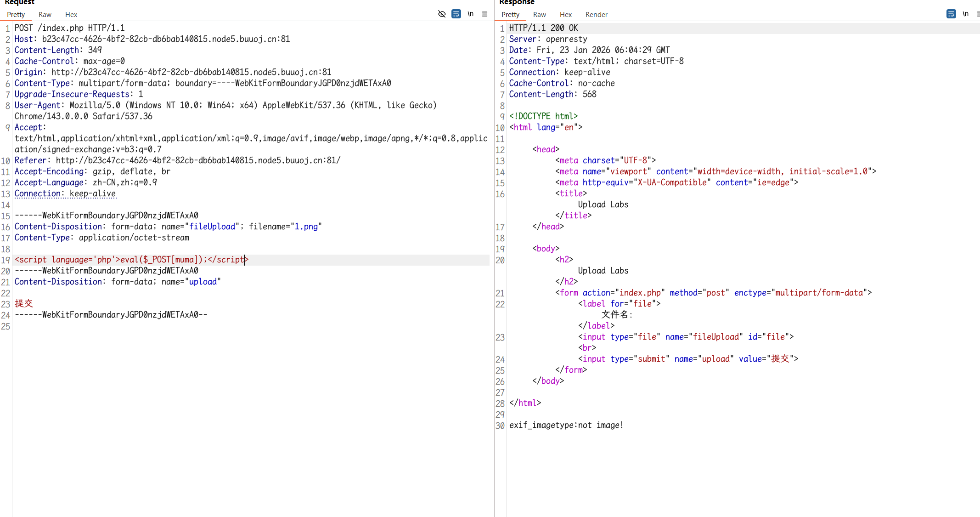The image size is (980, 517).
Task: Switch Response view to Raw tab
Action: pos(540,15)
